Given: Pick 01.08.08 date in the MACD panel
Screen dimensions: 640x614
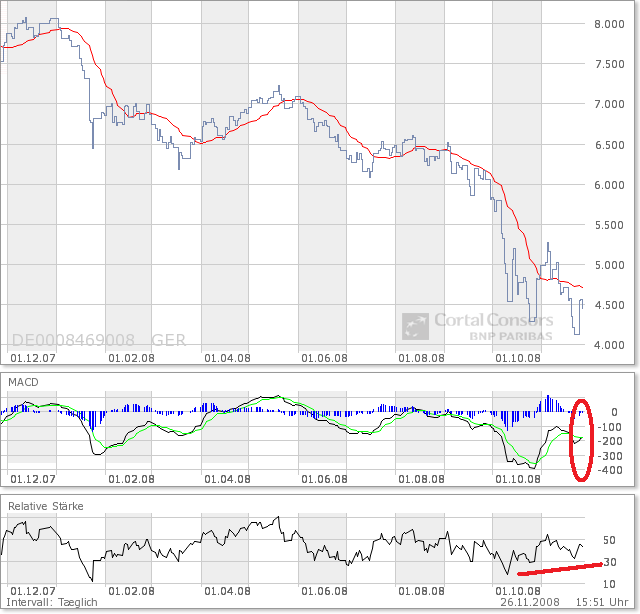Looking at the screenshot, I should pos(421,479).
